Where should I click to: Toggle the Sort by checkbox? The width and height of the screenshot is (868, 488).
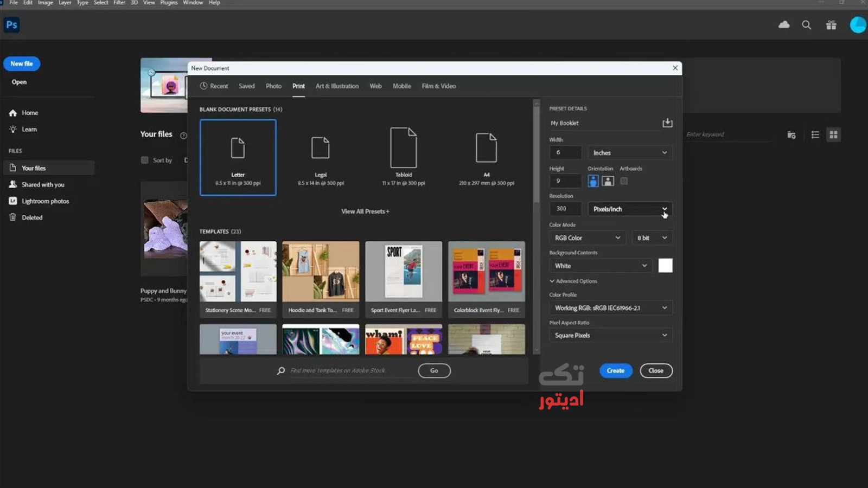pos(145,160)
